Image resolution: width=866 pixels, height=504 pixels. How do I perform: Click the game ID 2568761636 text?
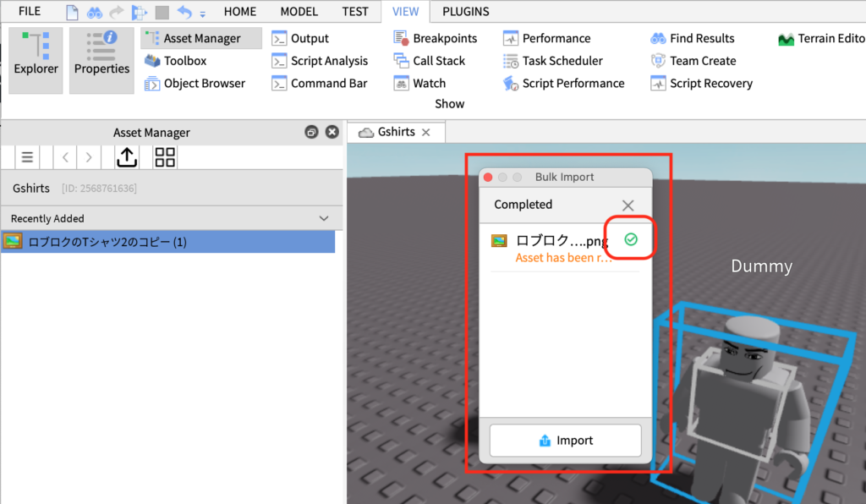pyautogui.click(x=100, y=189)
